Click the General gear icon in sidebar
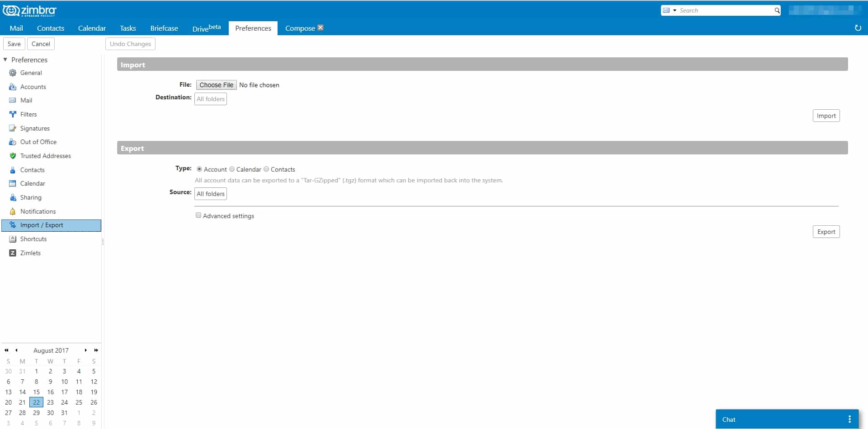 (x=13, y=73)
